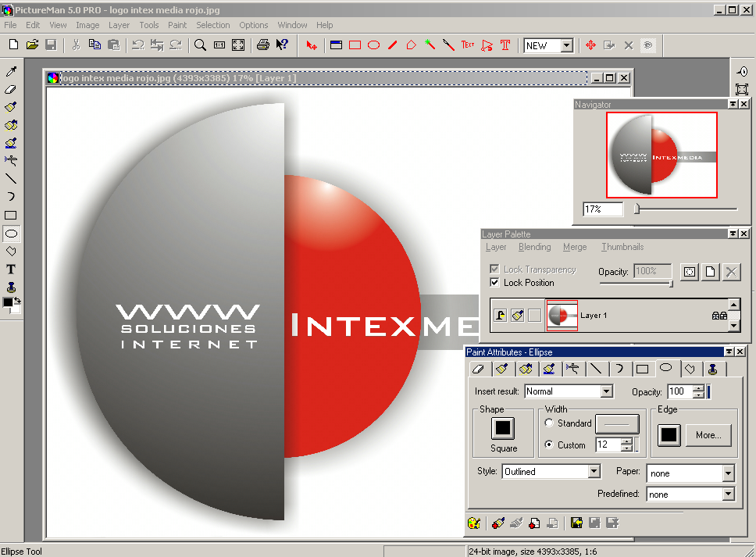Open the File menu
756x557 pixels.
coord(10,25)
